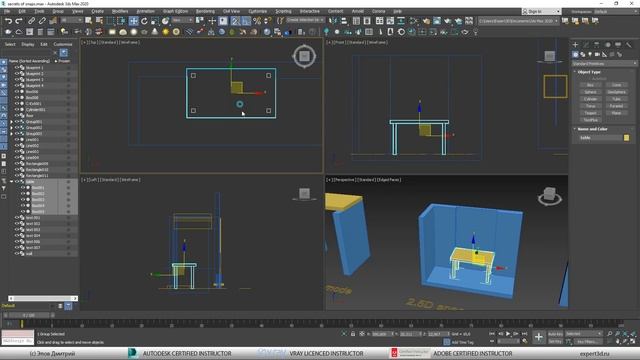640x360 pixels.
Task: Collapse the Object Type rollout
Action: click(x=575, y=72)
